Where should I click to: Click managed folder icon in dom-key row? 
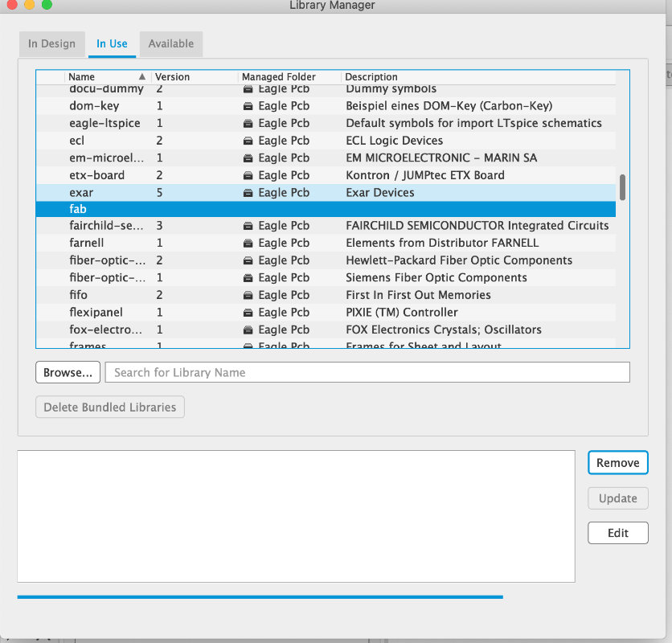point(248,106)
